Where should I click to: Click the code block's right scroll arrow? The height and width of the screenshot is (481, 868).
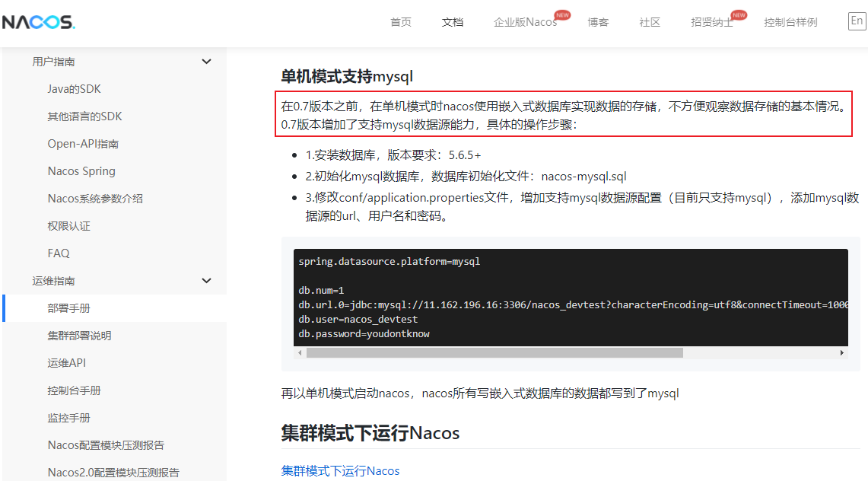point(842,353)
